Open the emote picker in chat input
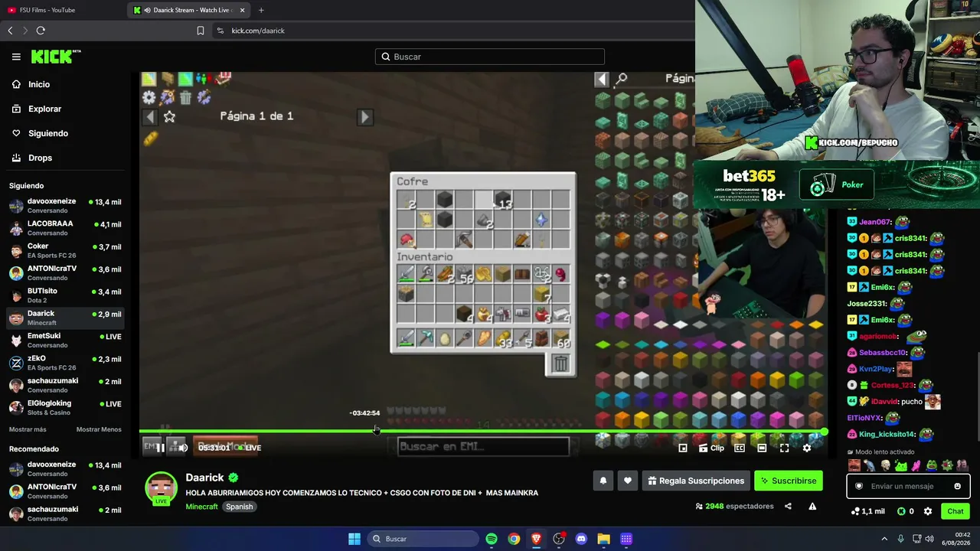 tap(957, 486)
